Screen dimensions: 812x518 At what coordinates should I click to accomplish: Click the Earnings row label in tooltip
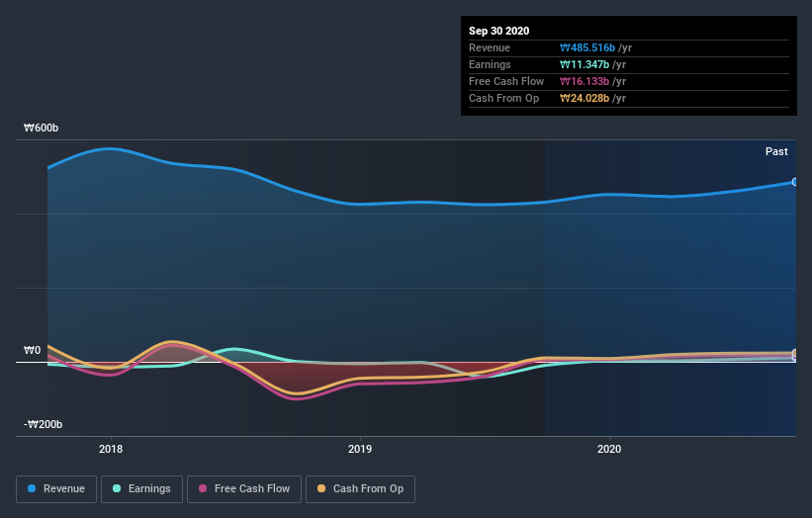[490, 64]
